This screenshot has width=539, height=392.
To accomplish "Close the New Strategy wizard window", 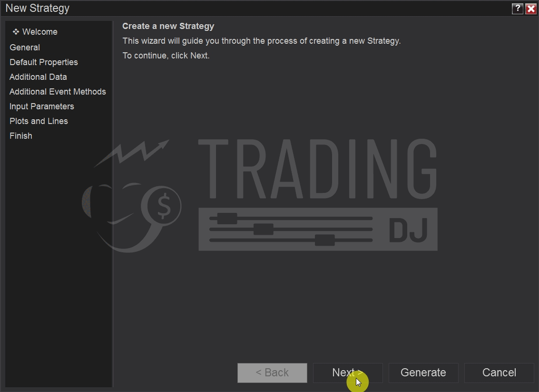I will click(x=531, y=9).
